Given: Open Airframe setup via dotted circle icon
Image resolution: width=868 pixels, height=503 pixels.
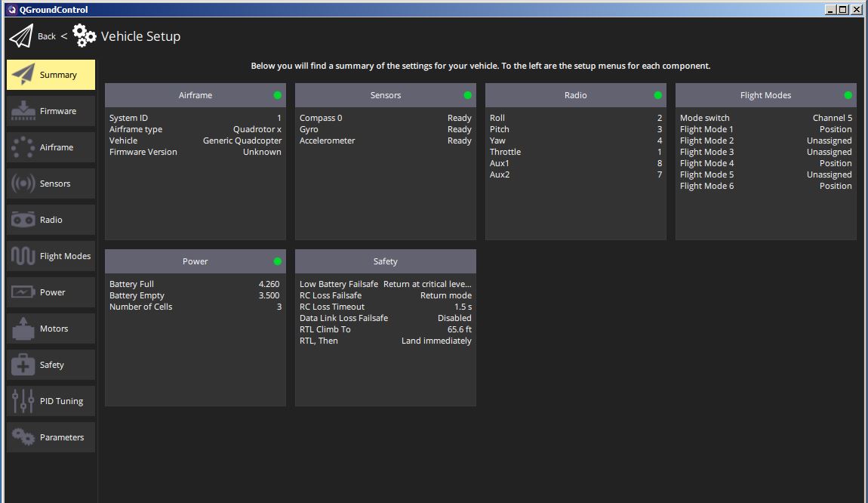Looking at the screenshot, I should point(23,147).
